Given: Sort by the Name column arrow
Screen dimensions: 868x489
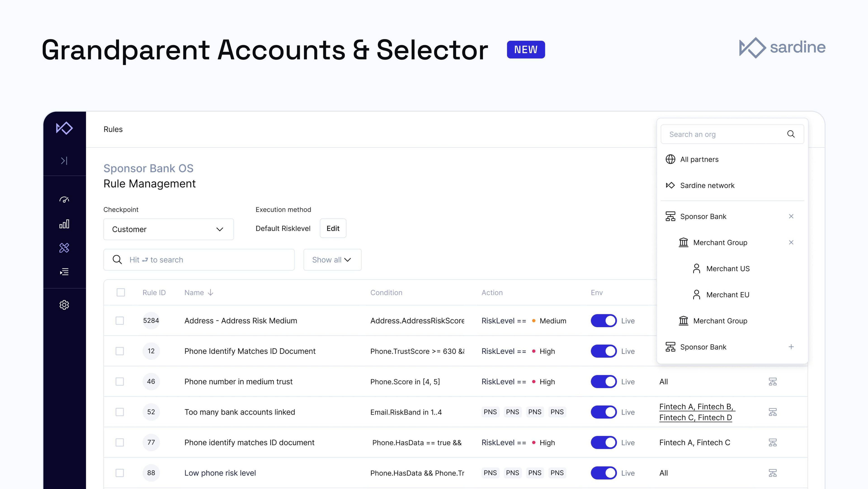Looking at the screenshot, I should (211, 292).
